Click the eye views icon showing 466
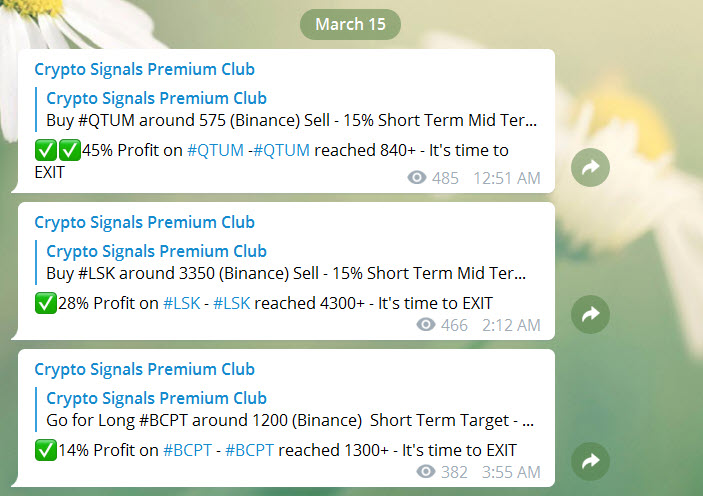 [x=425, y=324]
